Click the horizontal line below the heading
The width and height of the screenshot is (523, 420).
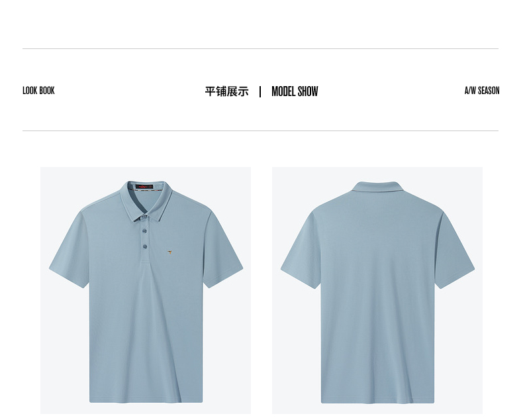[260, 131]
